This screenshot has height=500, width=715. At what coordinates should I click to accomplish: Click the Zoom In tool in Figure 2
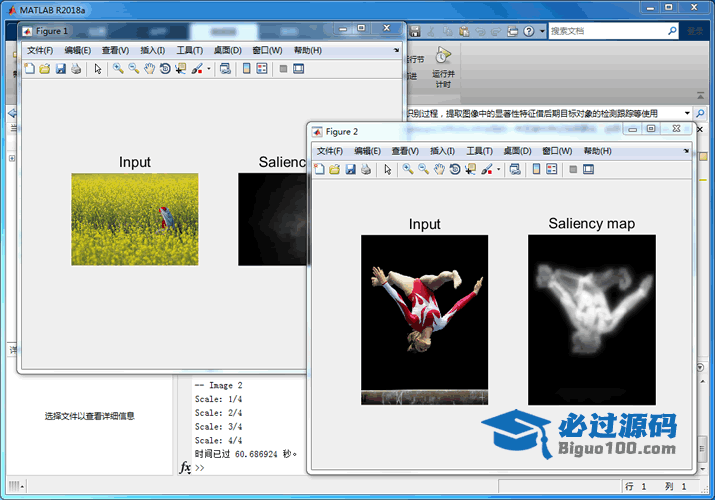click(x=408, y=170)
